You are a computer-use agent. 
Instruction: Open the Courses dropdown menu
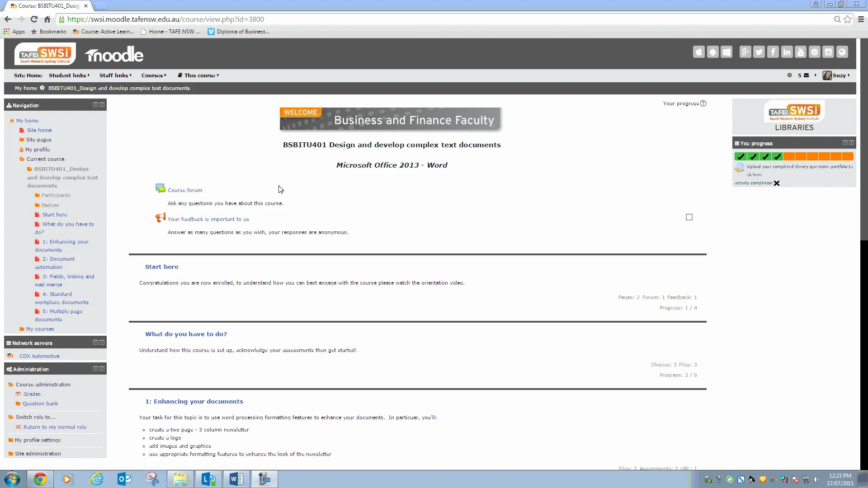(154, 75)
